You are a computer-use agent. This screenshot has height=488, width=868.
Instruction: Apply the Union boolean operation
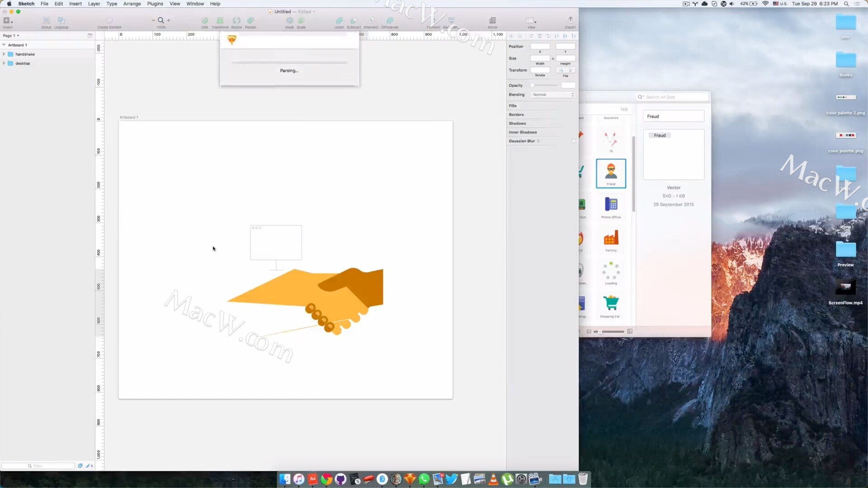tap(340, 22)
